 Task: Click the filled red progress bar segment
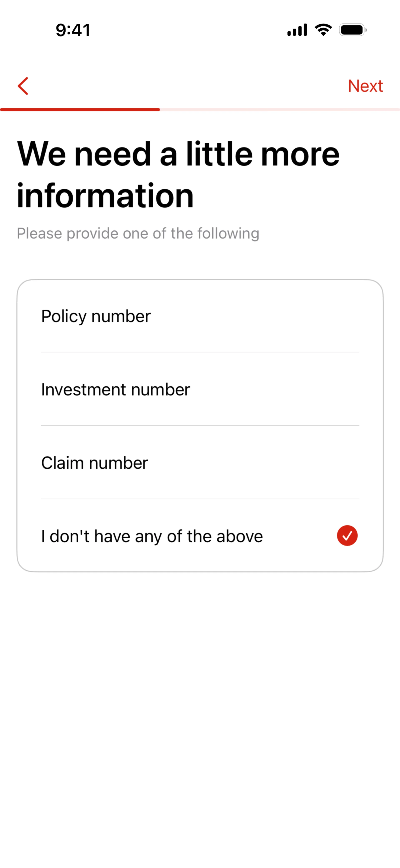pos(80,109)
